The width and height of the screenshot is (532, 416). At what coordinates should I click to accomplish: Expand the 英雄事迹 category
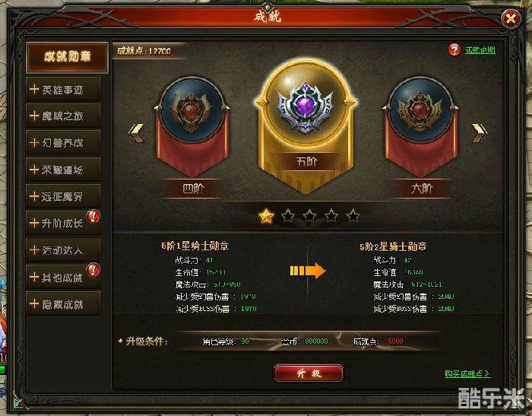63,89
